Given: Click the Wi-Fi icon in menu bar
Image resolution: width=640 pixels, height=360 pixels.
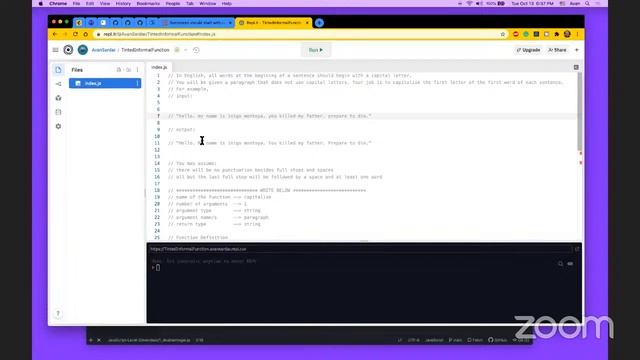Looking at the screenshot, I should [469, 3].
